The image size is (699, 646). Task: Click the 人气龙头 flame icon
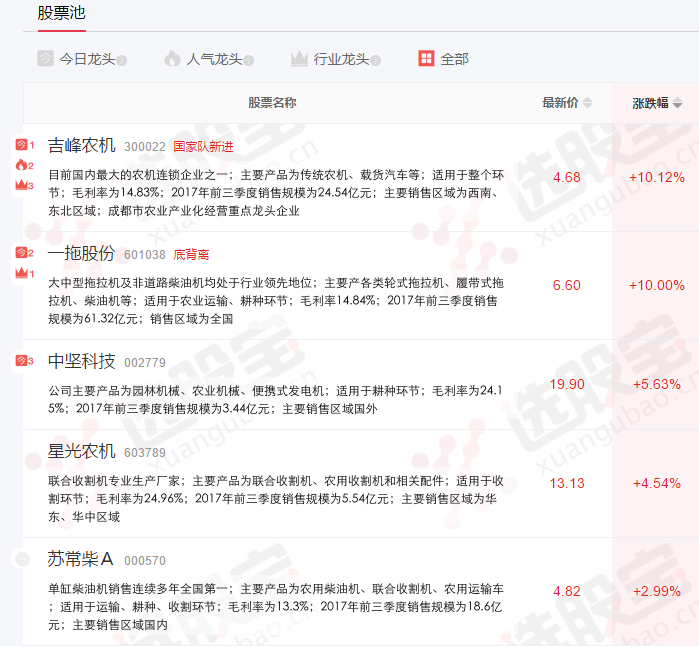173,58
